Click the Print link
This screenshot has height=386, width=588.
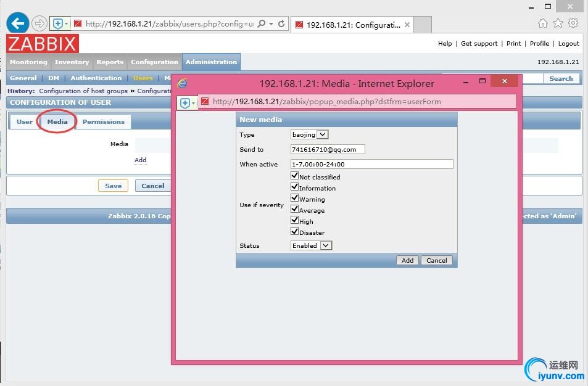coord(514,44)
